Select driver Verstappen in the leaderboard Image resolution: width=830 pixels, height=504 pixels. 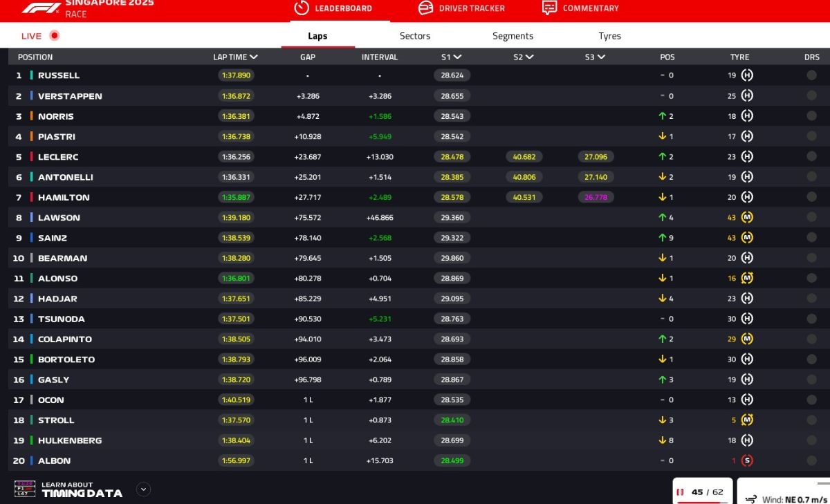point(70,96)
